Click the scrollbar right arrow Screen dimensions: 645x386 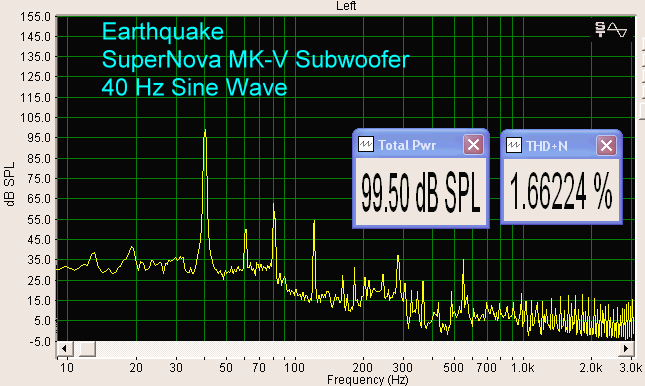point(626,349)
